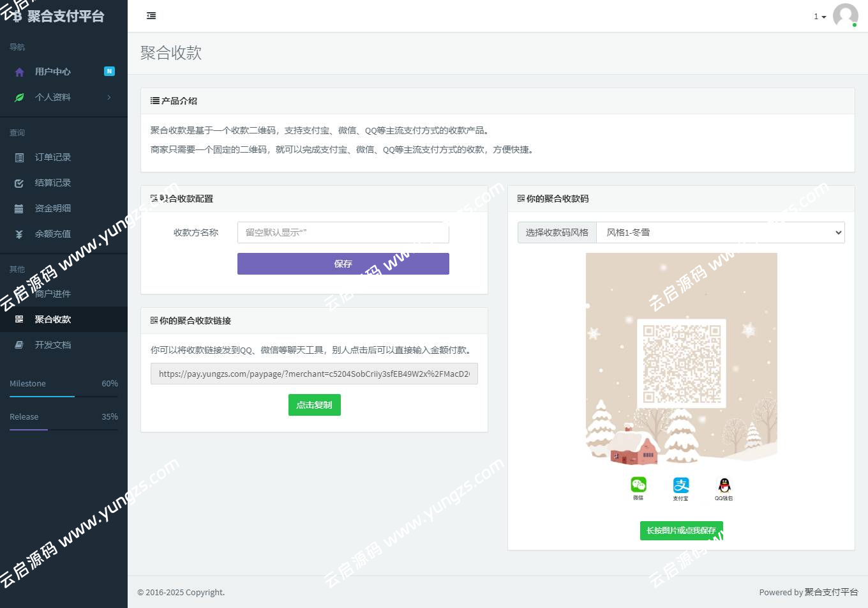Open the user avatar picture
This screenshot has width=868, height=608.
click(845, 17)
